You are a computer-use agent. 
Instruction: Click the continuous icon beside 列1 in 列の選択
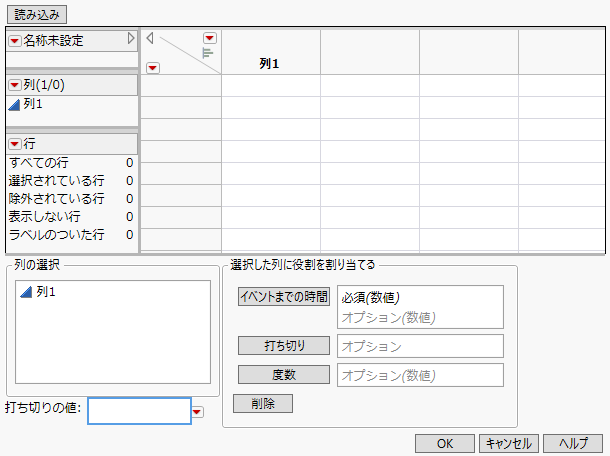click(x=26, y=292)
